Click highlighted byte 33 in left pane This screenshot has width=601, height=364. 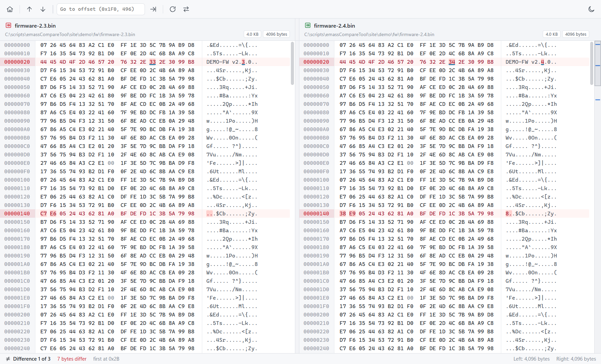(x=153, y=62)
